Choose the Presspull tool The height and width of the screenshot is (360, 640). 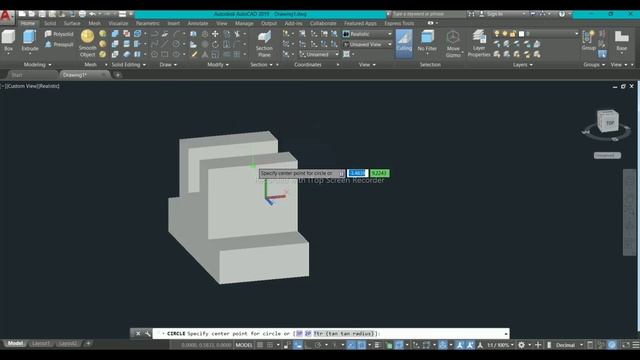[60, 44]
